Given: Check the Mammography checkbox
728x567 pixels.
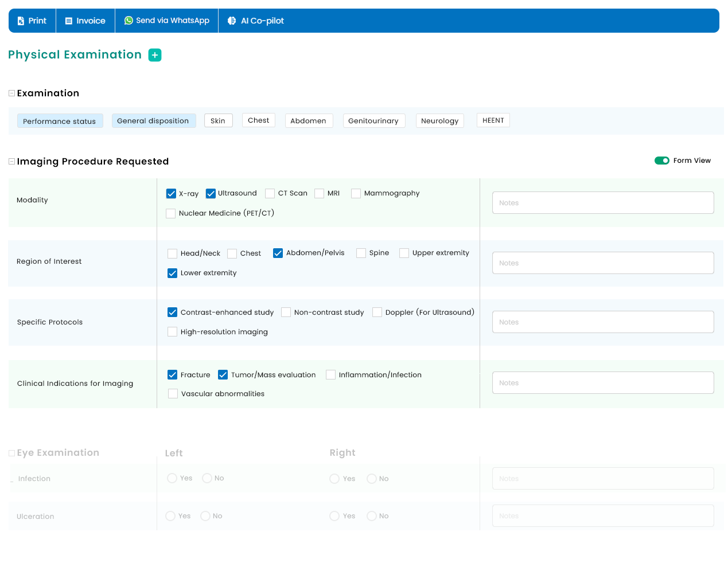Looking at the screenshot, I should pyautogui.click(x=356, y=194).
